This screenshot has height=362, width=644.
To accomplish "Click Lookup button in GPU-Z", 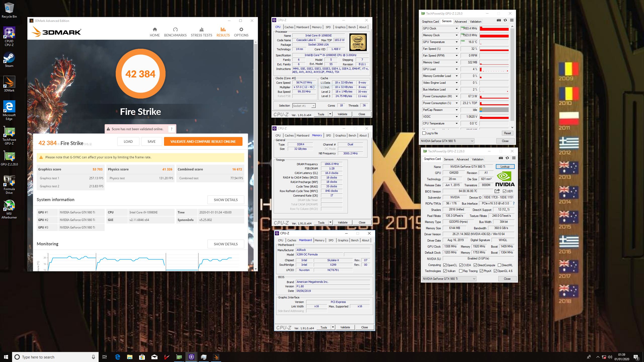I will pyautogui.click(x=505, y=166).
